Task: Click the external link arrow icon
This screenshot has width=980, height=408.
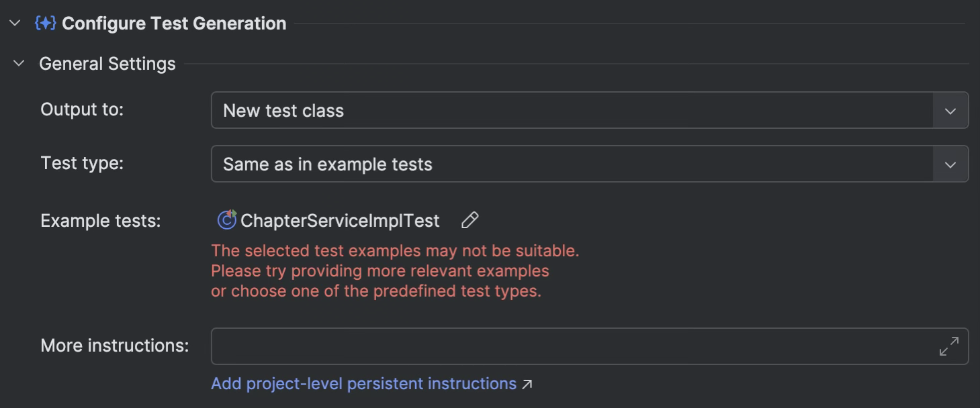Action: click(527, 385)
